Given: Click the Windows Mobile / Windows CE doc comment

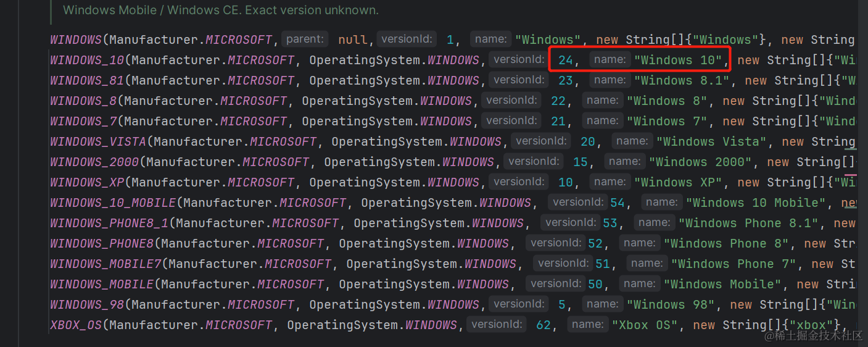Looking at the screenshot, I should tap(221, 10).
